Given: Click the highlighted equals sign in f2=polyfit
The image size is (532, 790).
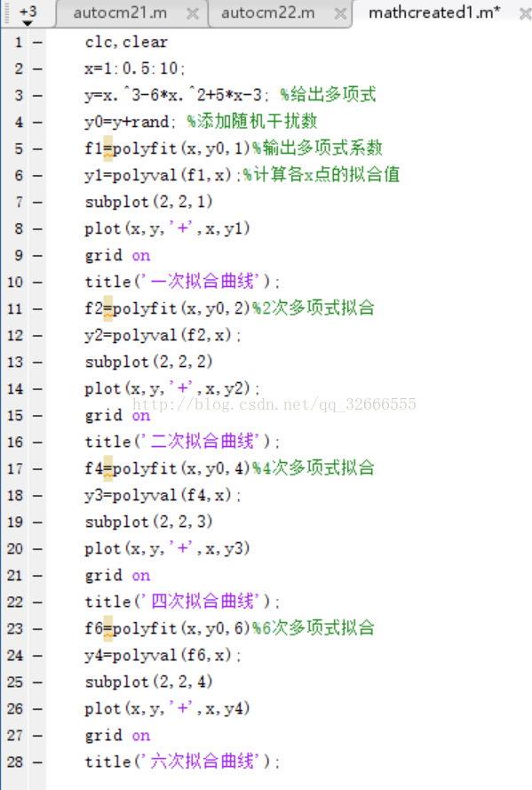Looking at the screenshot, I should [x=107, y=309].
